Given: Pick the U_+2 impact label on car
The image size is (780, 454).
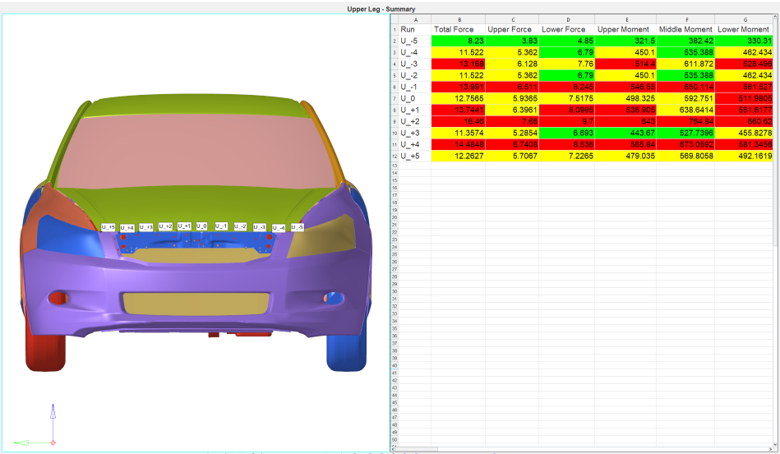Looking at the screenshot, I should (x=165, y=227).
